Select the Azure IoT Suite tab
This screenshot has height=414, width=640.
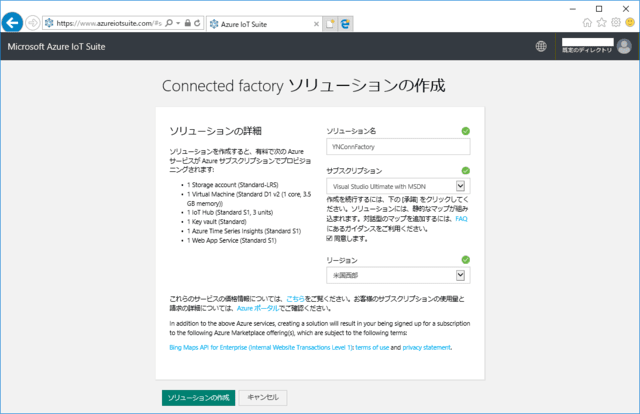264,24
